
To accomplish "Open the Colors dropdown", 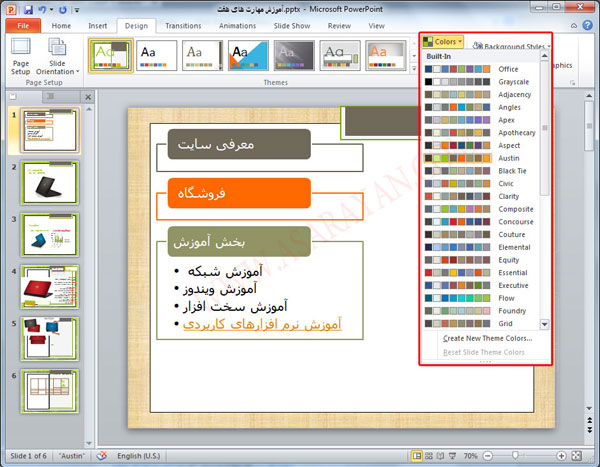I will [444, 42].
